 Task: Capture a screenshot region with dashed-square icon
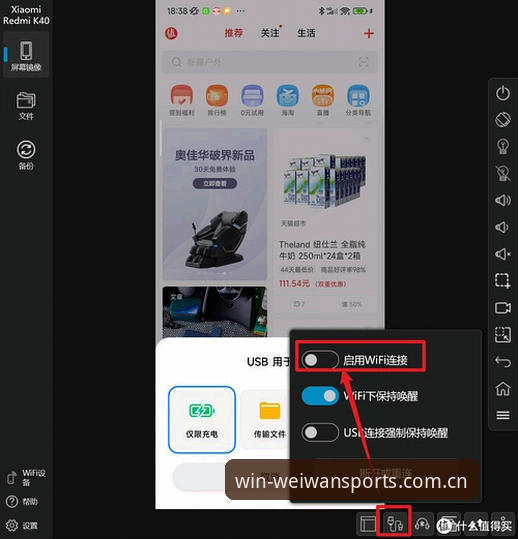(x=503, y=281)
